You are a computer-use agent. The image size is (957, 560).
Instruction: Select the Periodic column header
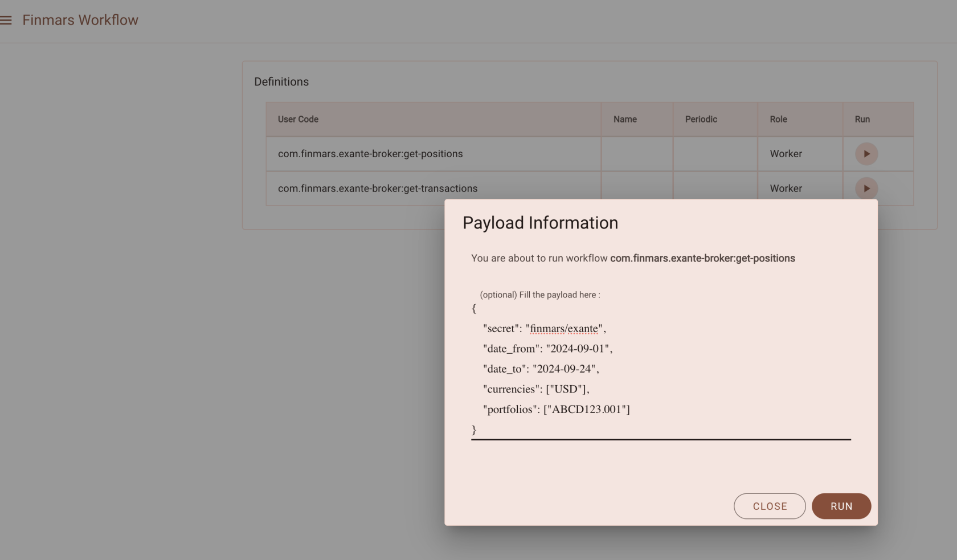(x=701, y=119)
